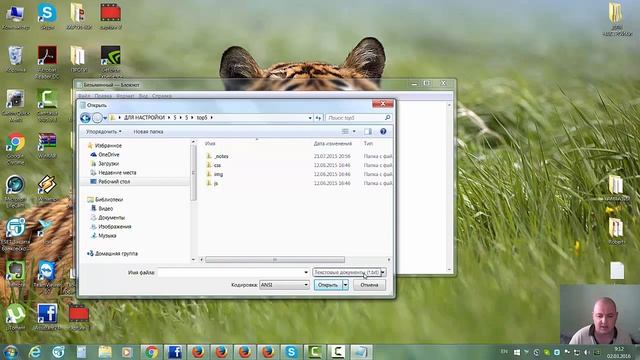Click the Отмена button

(369, 285)
